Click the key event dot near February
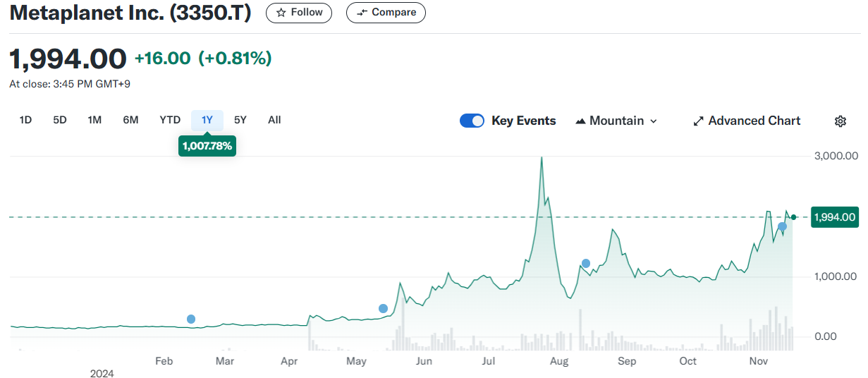This screenshot has width=868, height=378. pos(191,319)
